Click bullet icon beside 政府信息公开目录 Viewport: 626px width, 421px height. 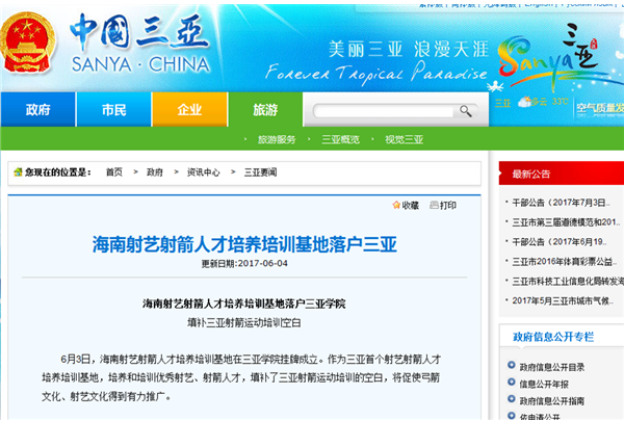coord(511,365)
